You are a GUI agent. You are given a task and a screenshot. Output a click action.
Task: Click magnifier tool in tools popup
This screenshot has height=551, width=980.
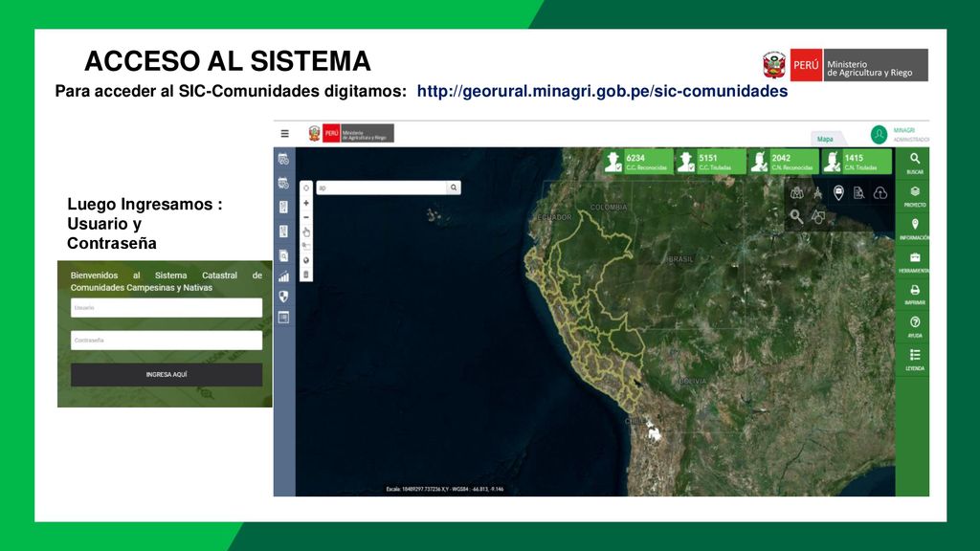(796, 216)
